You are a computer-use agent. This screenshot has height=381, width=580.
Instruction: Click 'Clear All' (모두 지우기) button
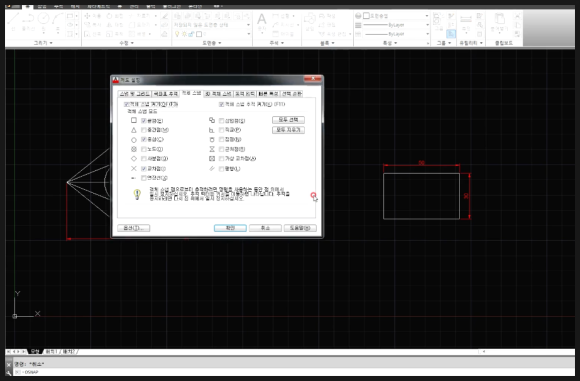point(289,130)
